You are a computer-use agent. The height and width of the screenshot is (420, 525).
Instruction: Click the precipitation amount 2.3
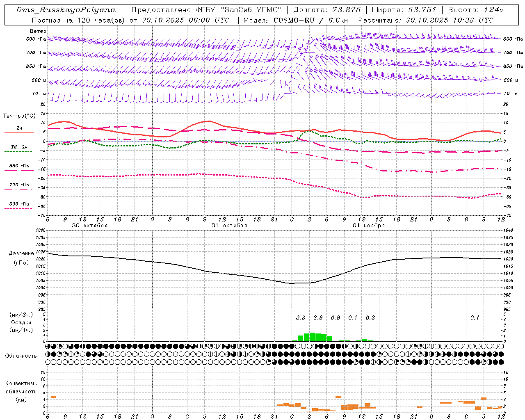[301, 317]
